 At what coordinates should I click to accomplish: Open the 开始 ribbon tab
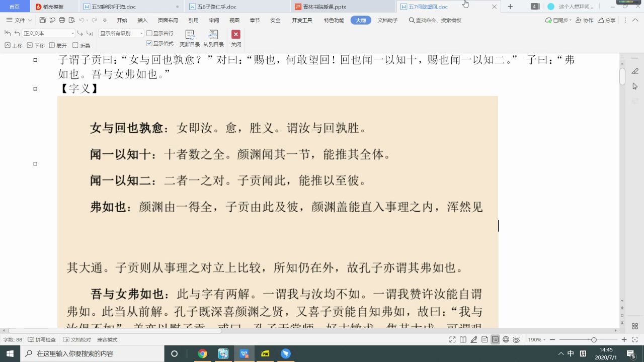coord(122,20)
